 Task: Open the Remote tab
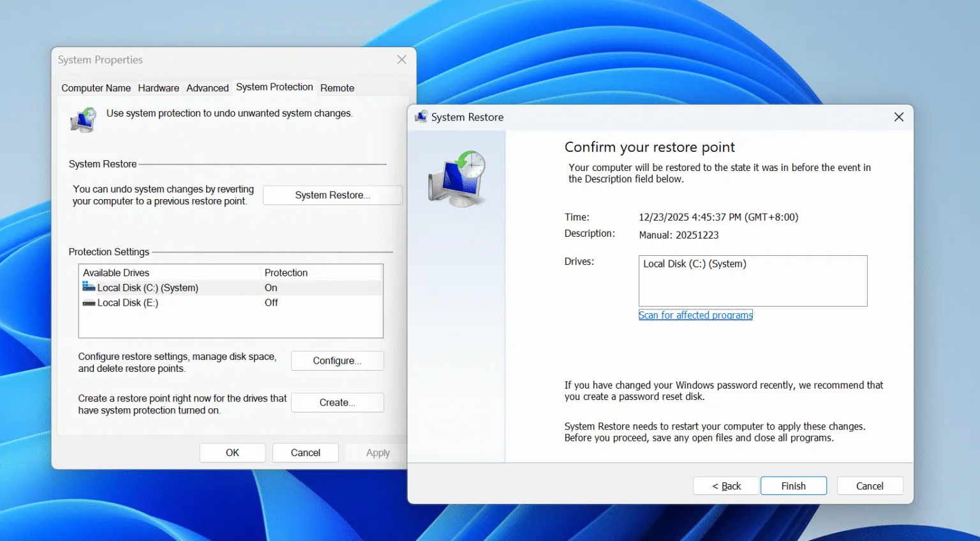point(337,88)
